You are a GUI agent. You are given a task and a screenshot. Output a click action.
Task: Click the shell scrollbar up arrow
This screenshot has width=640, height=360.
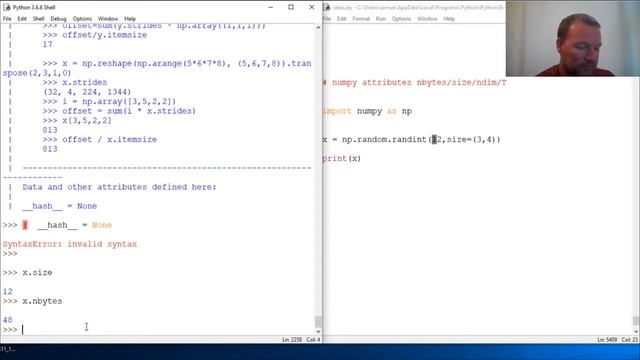tap(318, 27)
